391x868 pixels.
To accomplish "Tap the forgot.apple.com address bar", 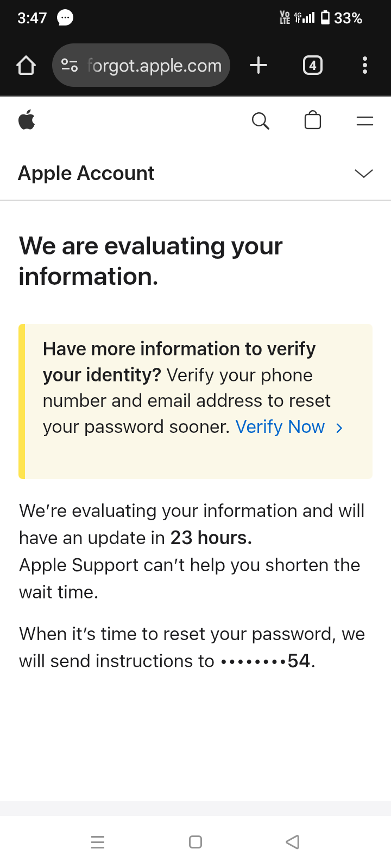I will [x=155, y=66].
